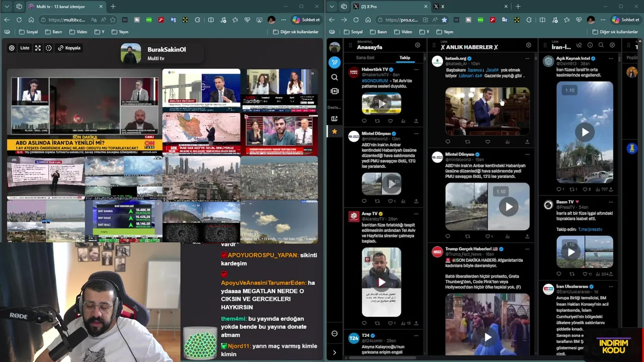
Task: Open Sosyal bookmark folder in right browser
Action: click(354, 32)
